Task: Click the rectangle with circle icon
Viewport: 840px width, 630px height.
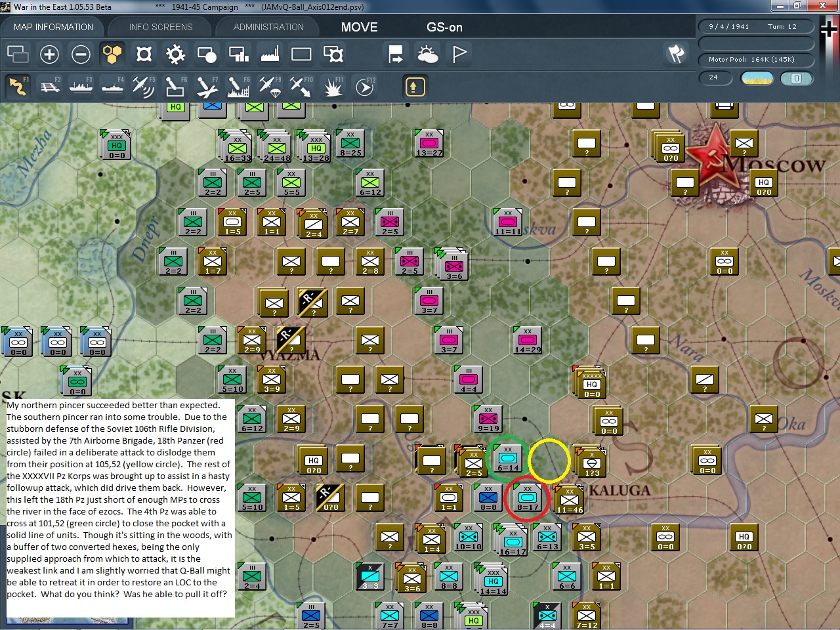Action: pyautogui.click(x=207, y=54)
